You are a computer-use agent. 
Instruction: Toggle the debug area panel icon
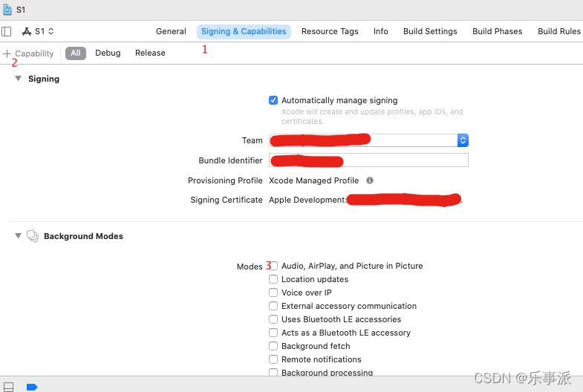[x=8, y=387]
